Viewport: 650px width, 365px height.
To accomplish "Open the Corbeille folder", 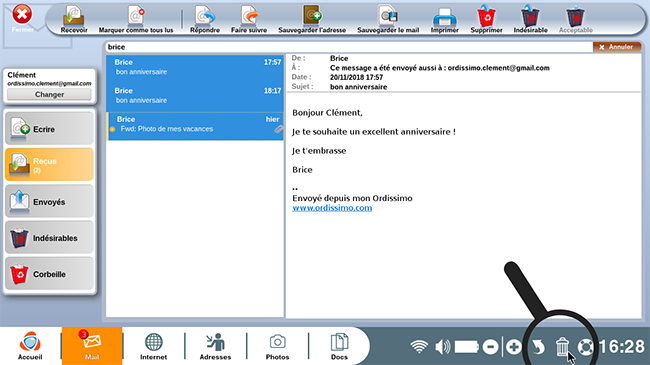I will click(49, 274).
